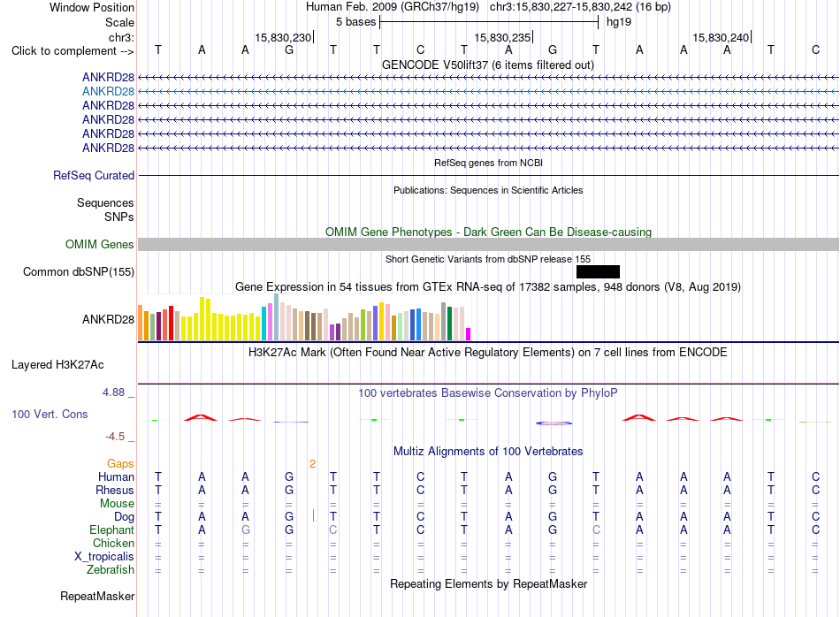Click the RepeatMasker track label

pyautogui.click(x=97, y=596)
